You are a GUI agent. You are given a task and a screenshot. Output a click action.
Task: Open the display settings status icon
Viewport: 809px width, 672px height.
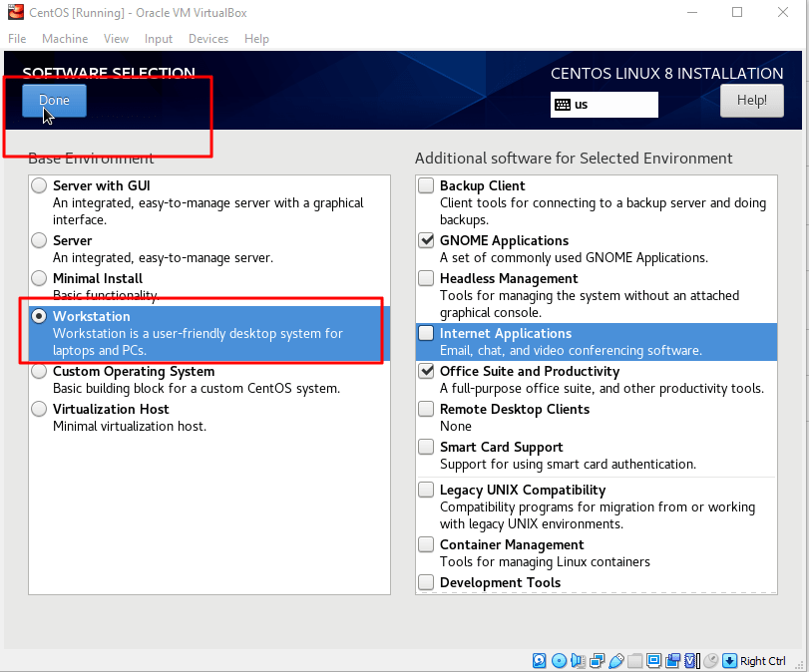653,661
